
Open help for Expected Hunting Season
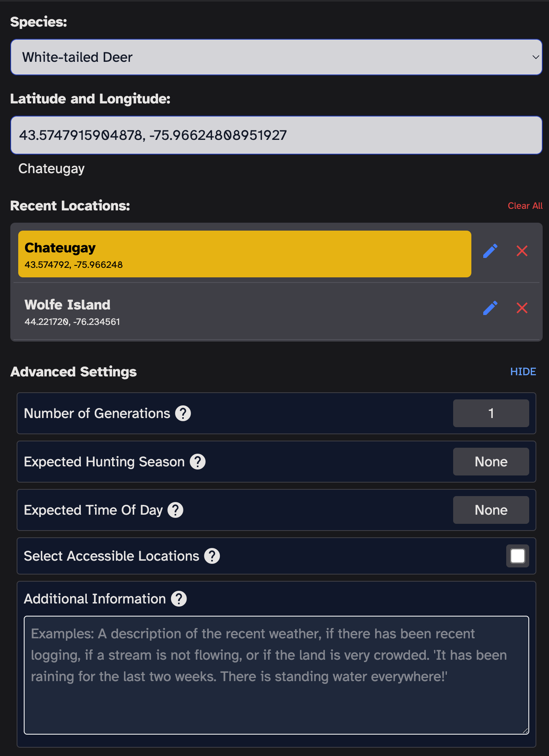pyautogui.click(x=198, y=462)
